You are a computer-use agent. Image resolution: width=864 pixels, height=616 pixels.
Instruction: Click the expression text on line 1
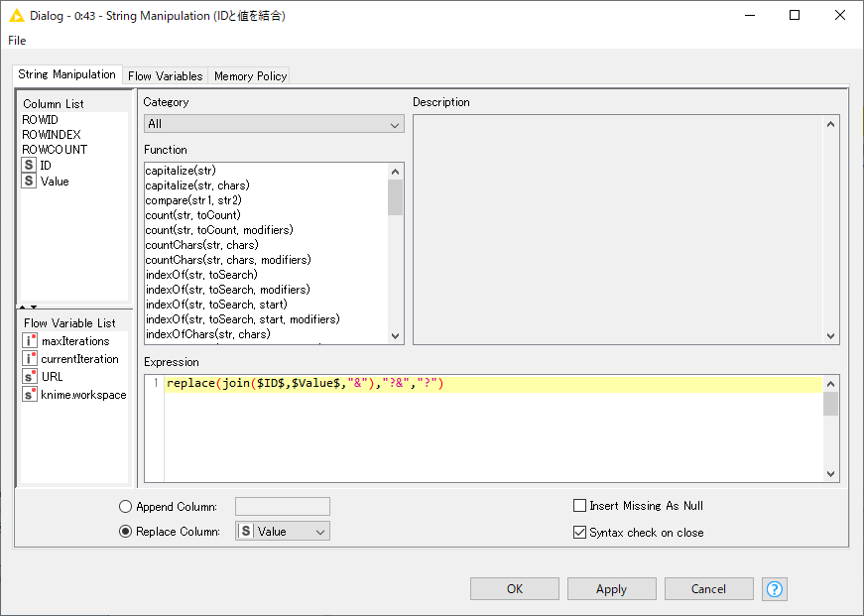(305, 383)
